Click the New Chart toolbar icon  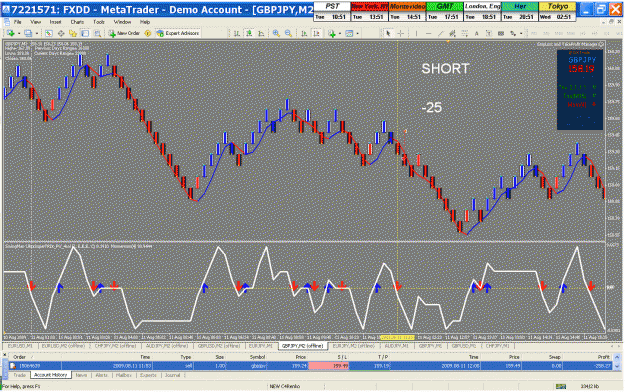coord(10,33)
